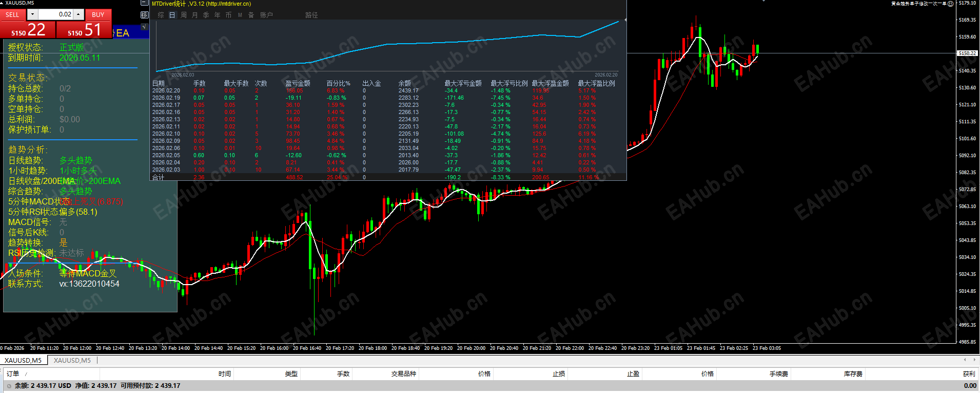Click the 移 move icon of MTDriver panel
This screenshot has width=980, height=393.
pyautogui.click(x=145, y=15)
